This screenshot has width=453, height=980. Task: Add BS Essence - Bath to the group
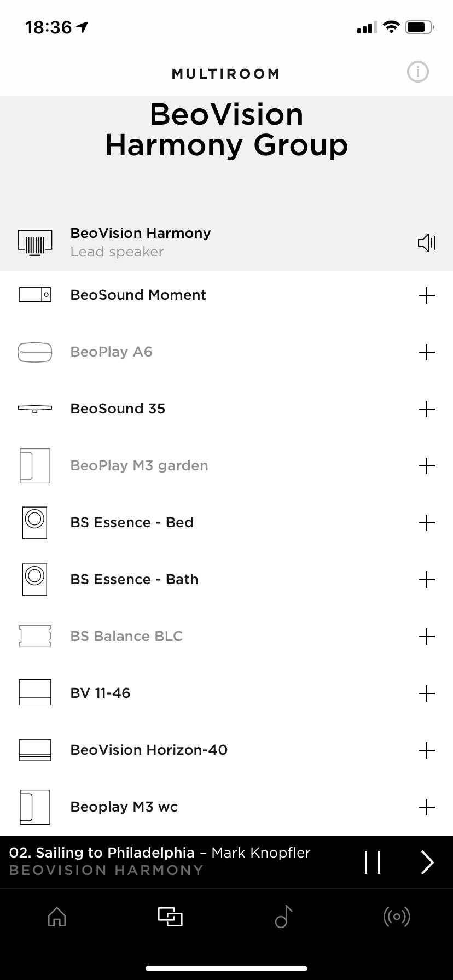(x=427, y=580)
